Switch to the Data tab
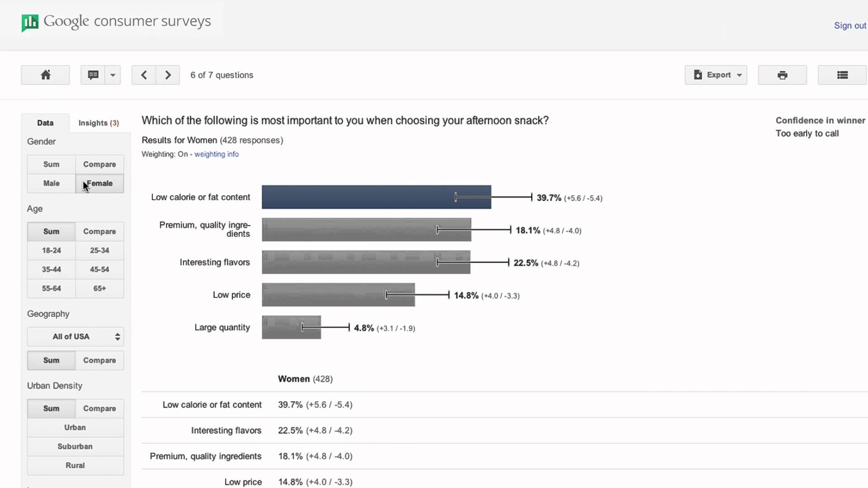Image resolution: width=868 pixels, height=488 pixels. 45,122
